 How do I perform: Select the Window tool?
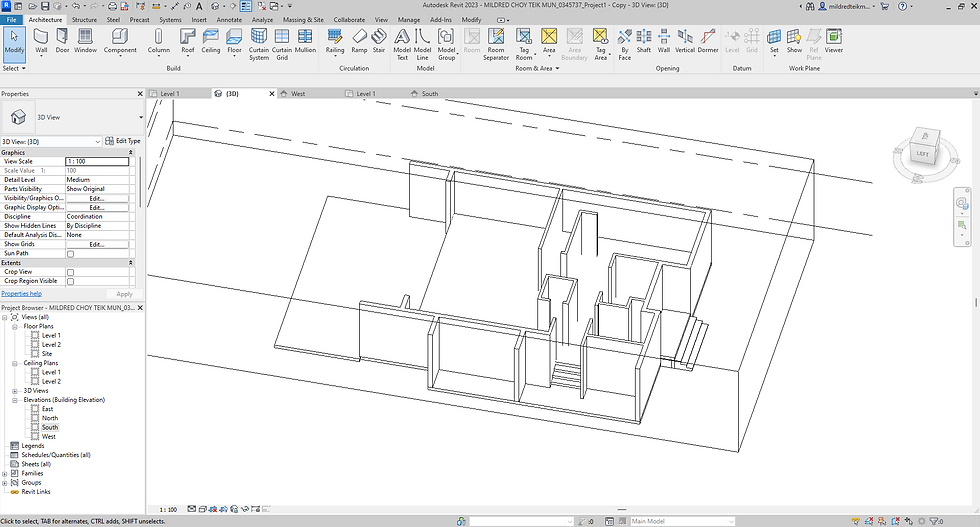click(85, 41)
